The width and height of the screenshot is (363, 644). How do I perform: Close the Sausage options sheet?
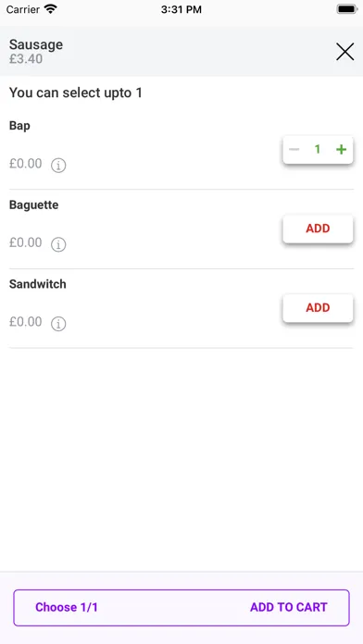[344, 52]
